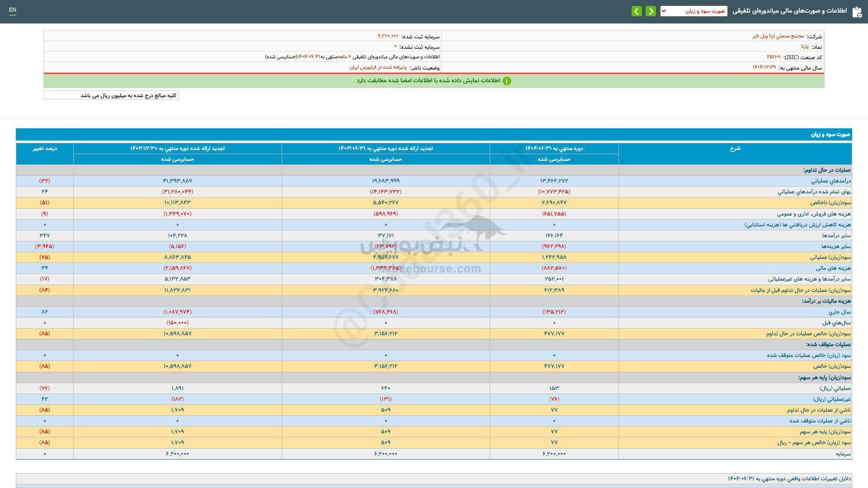Open the صورت سود و زیان dropdown
Screen dimensions: 868x488
[x=694, y=11]
